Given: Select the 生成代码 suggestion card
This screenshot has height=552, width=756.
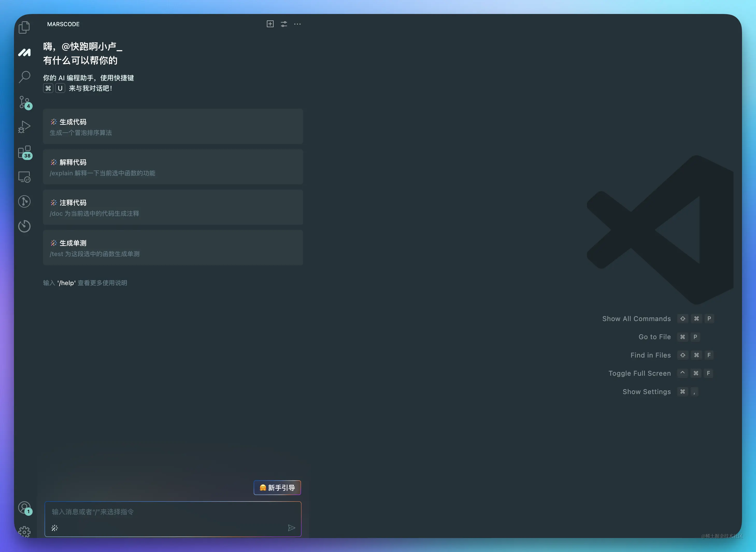Looking at the screenshot, I should point(173,127).
